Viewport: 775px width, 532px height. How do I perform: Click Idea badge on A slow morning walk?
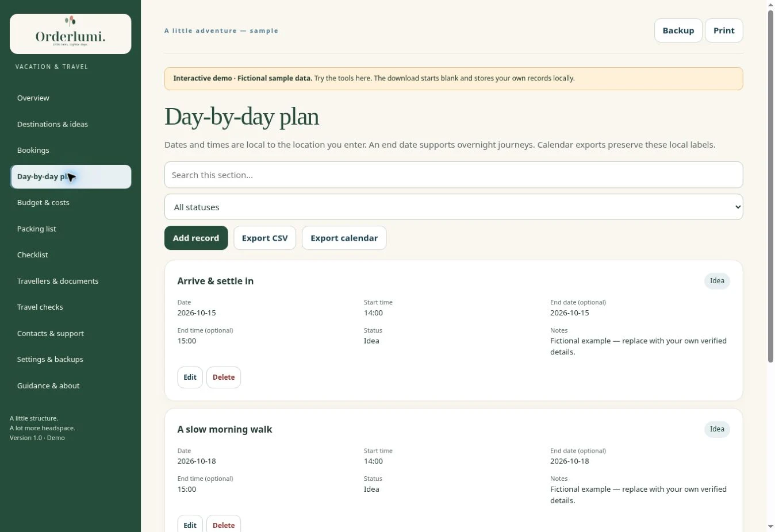pos(717,429)
